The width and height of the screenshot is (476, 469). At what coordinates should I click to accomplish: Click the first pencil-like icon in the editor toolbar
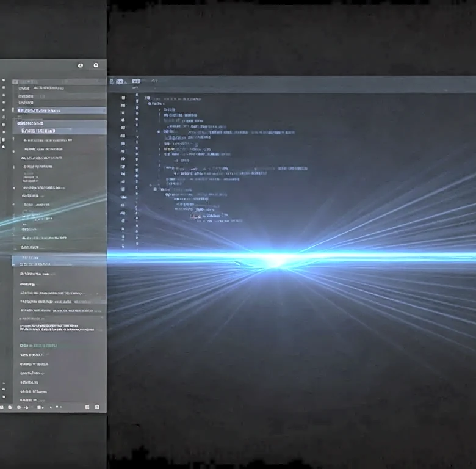click(112, 81)
